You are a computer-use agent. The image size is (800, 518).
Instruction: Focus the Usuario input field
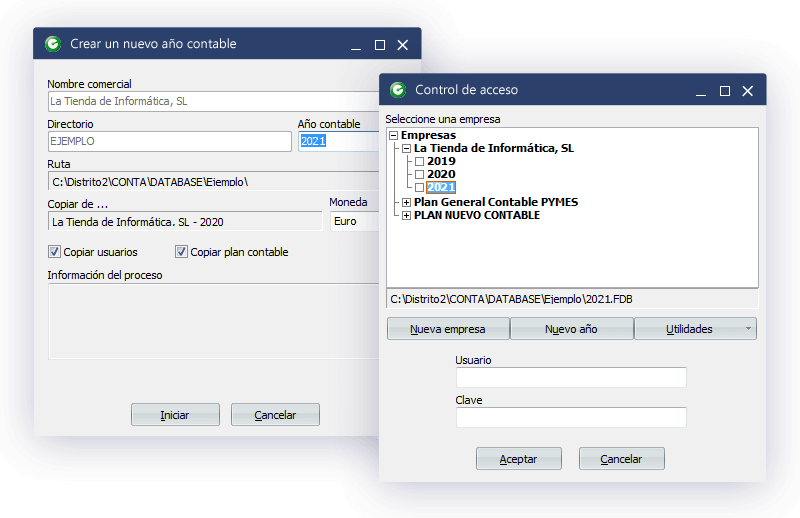coord(571,377)
